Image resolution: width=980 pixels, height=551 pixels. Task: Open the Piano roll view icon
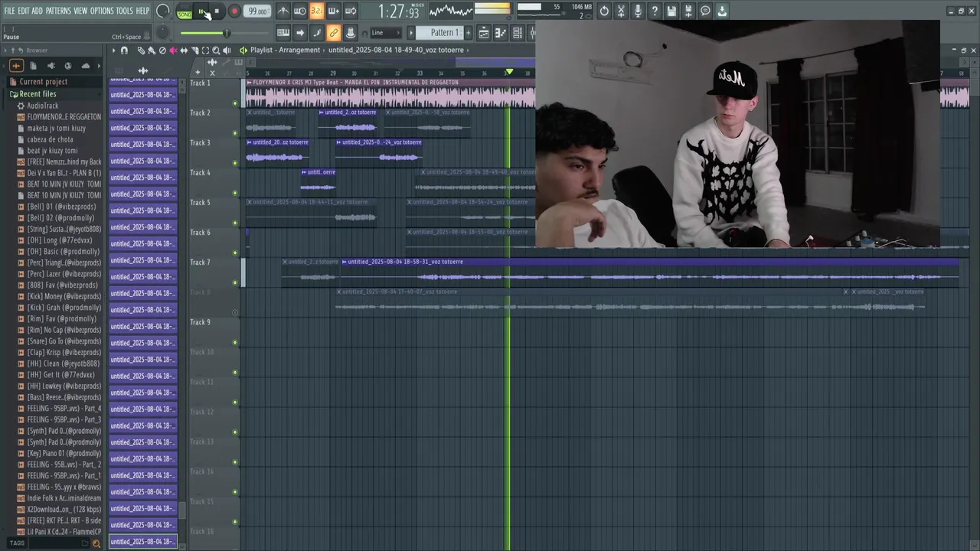pos(501,32)
